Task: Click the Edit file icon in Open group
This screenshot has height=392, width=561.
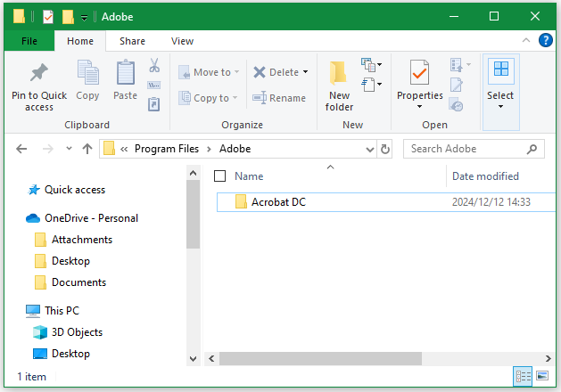Action: pyautogui.click(x=457, y=85)
